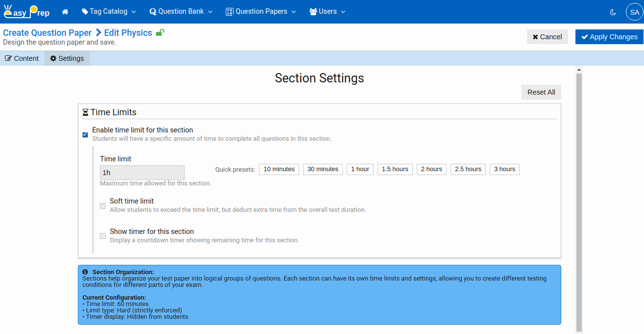644x334 pixels.
Task: Switch to the Content tab
Action: pos(22,58)
